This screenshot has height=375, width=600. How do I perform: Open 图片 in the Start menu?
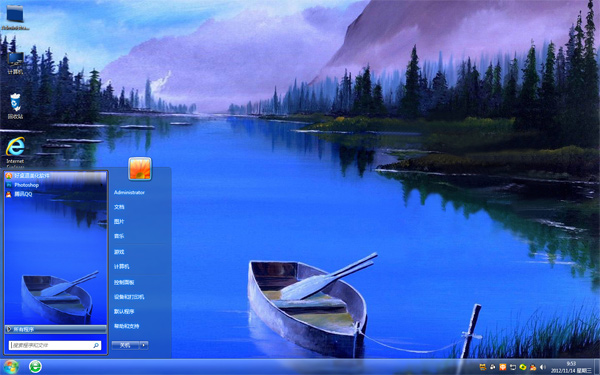[119, 222]
